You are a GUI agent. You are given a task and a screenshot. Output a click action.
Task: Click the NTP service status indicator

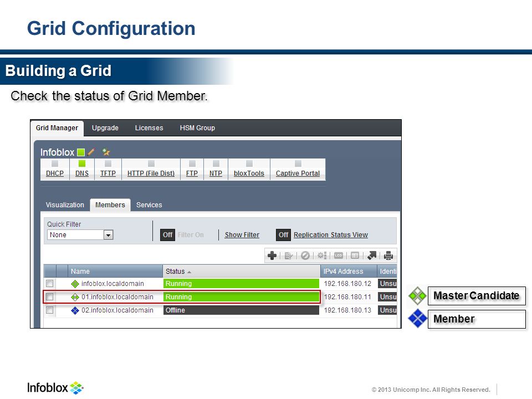point(216,164)
